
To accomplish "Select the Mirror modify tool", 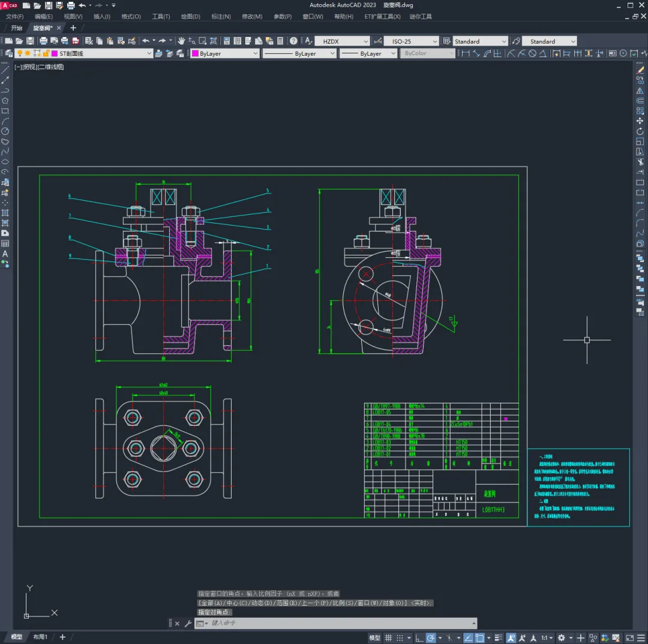I will tap(640, 91).
